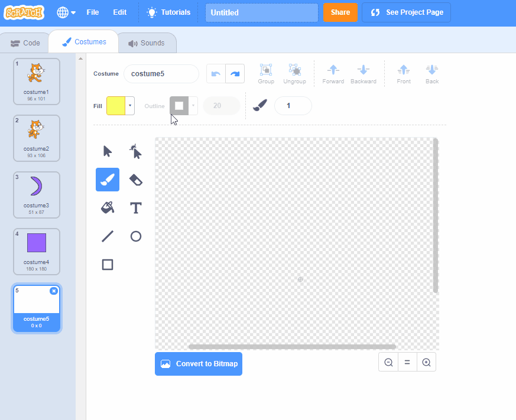Select the Eraser tool

136,180
